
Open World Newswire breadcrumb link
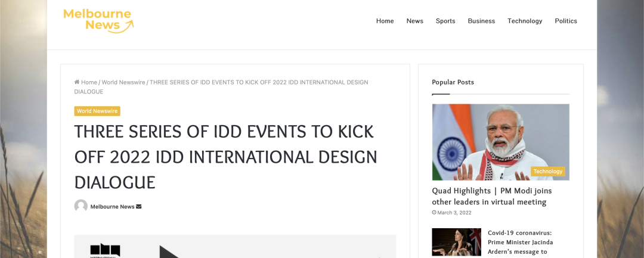click(x=123, y=82)
